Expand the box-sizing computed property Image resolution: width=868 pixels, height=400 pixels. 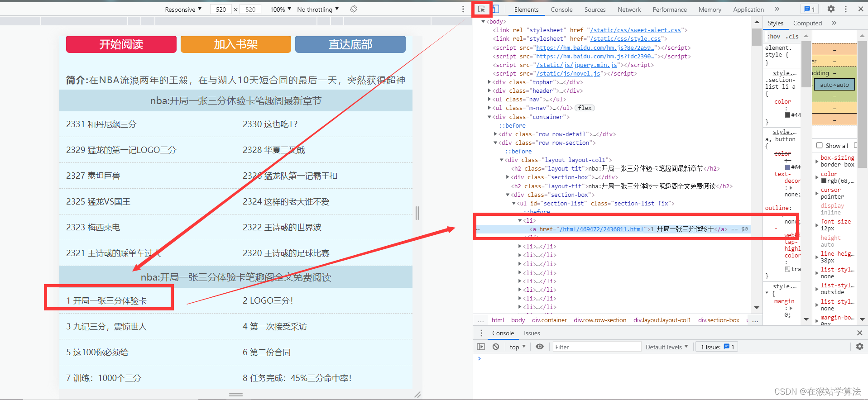[x=817, y=161]
